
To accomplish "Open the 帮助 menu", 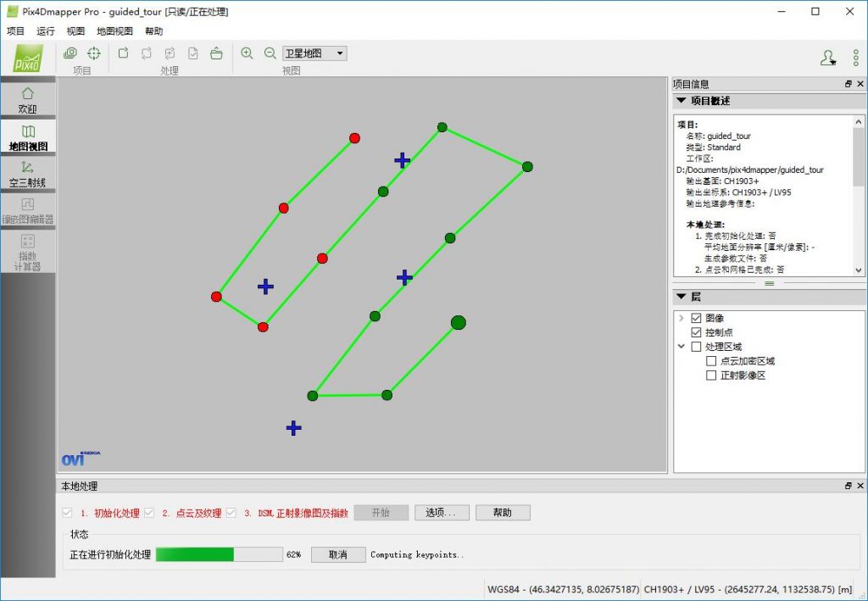I will click(154, 31).
